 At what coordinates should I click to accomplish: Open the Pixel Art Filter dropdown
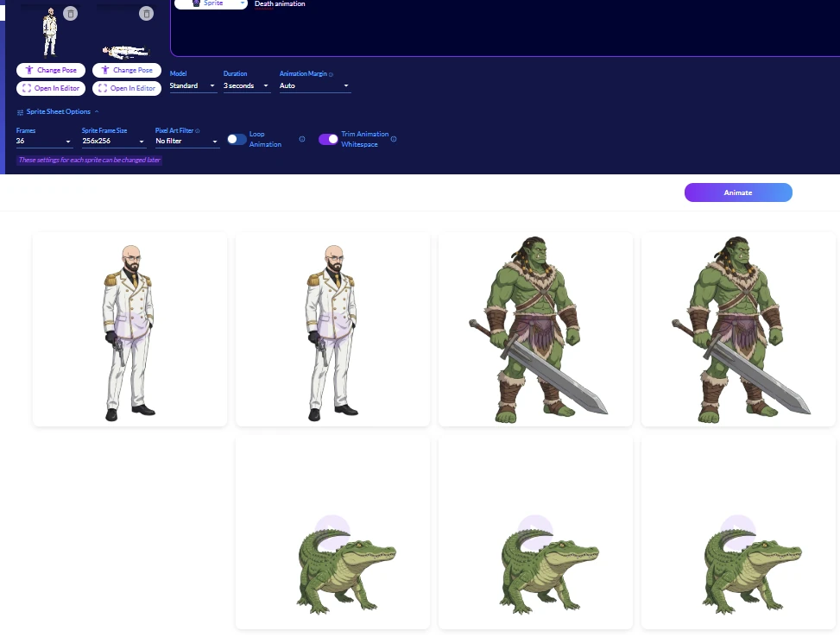(x=187, y=141)
